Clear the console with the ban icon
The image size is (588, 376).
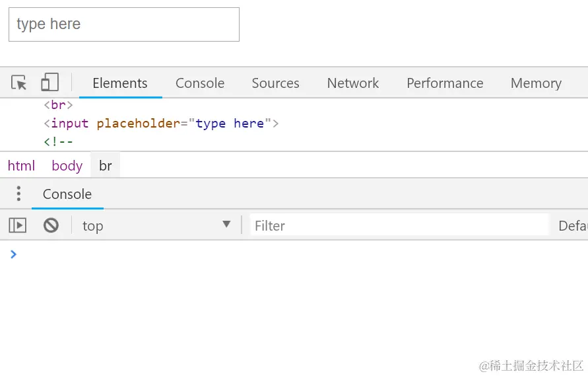click(x=51, y=225)
